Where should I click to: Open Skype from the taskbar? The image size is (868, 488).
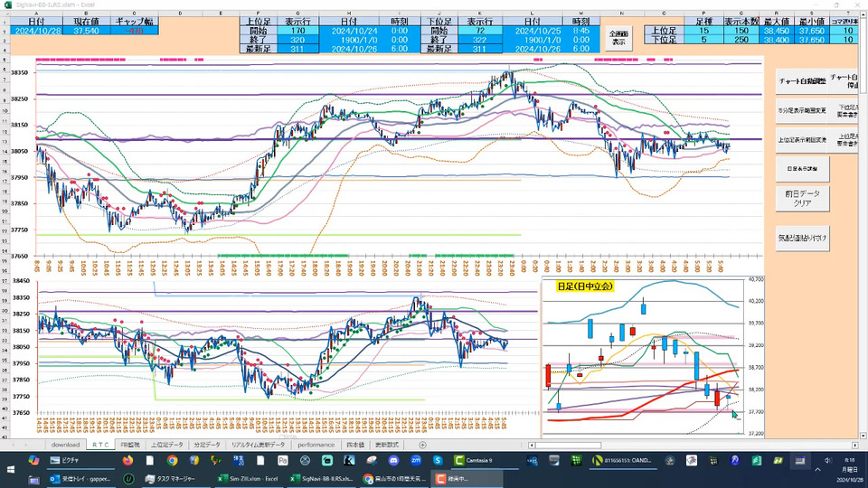click(438, 460)
